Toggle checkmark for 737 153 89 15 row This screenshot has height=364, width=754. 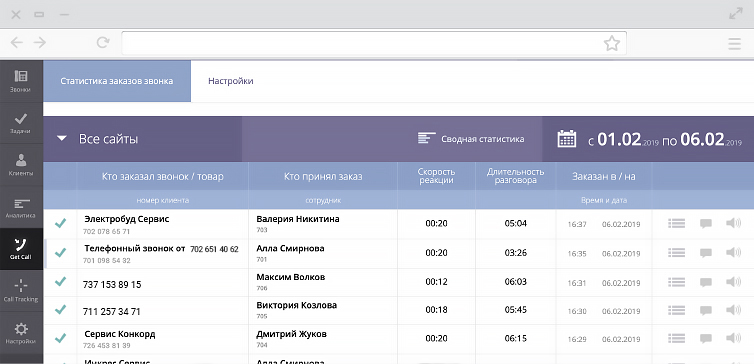(60, 281)
